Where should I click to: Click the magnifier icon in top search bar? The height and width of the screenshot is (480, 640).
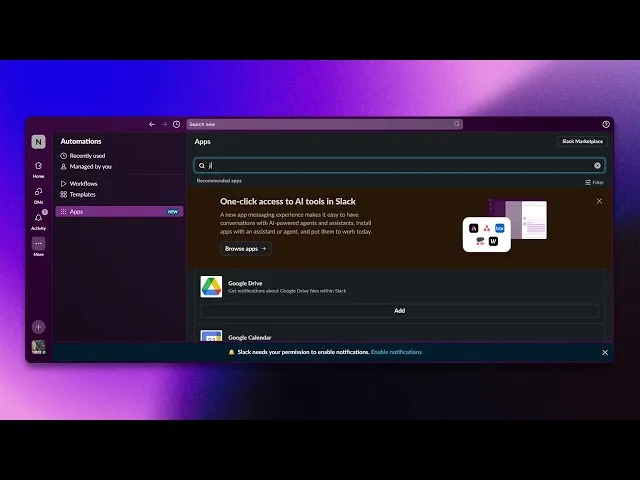pyautogui.click(x=457, y=124)
